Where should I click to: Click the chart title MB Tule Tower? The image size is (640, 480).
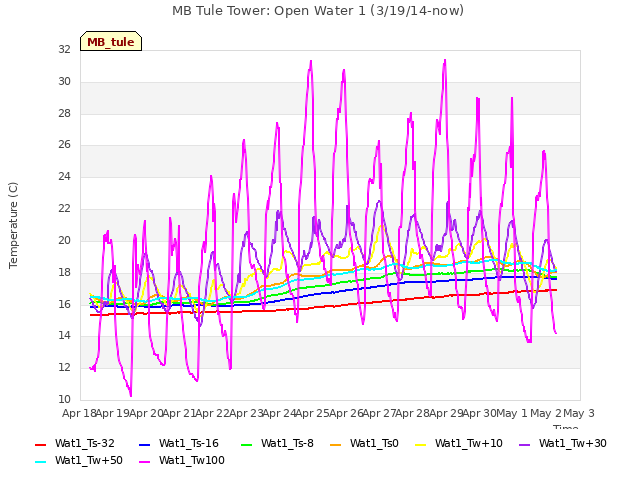click(318, 11)
